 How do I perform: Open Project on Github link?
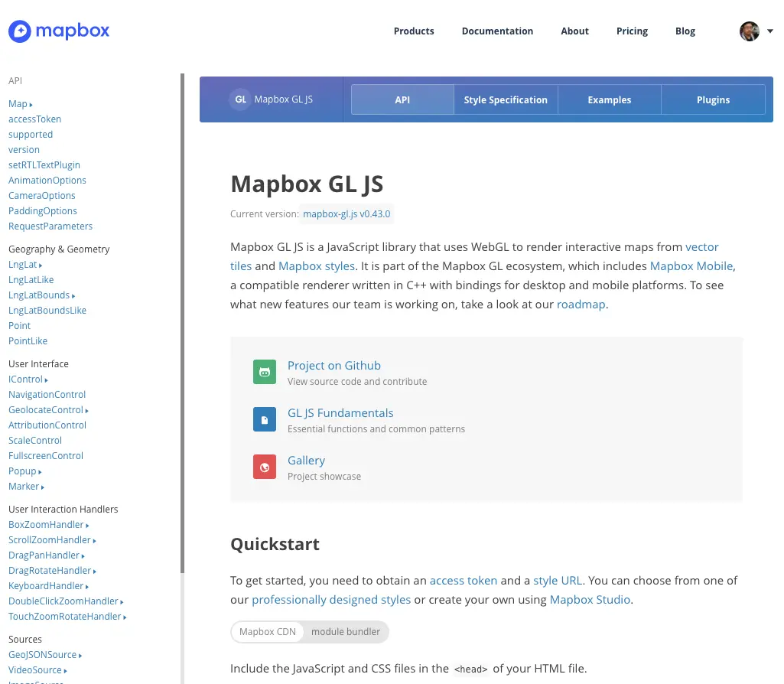[334, 366]
